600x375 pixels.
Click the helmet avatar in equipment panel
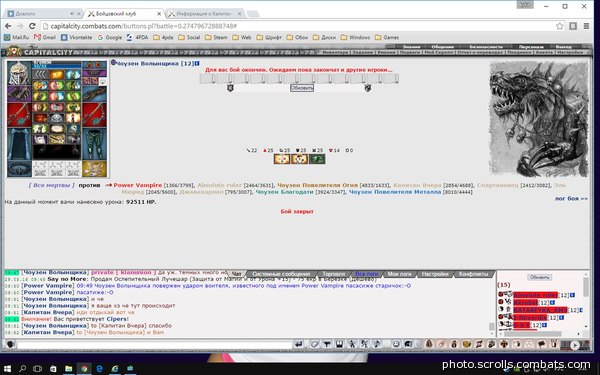(x=19, y=73)
